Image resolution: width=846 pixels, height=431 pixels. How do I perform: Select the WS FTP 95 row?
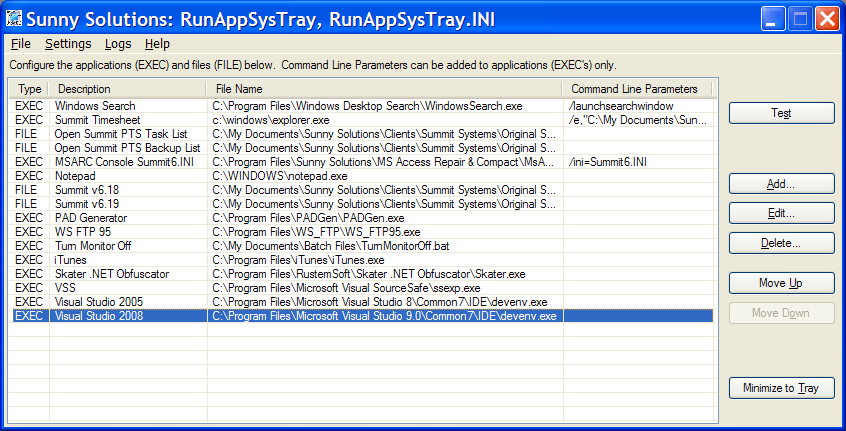(x=363, y=232)
